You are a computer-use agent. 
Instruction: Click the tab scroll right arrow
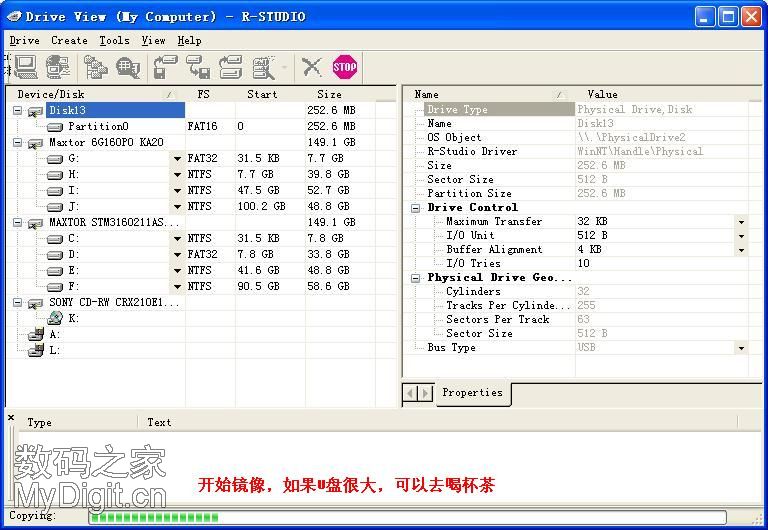pos(426,393)
